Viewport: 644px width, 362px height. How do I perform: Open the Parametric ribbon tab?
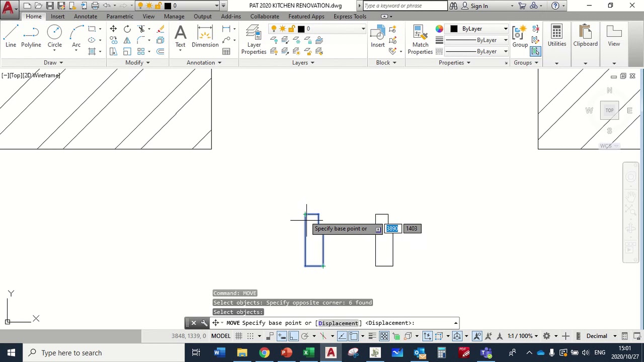120,16
